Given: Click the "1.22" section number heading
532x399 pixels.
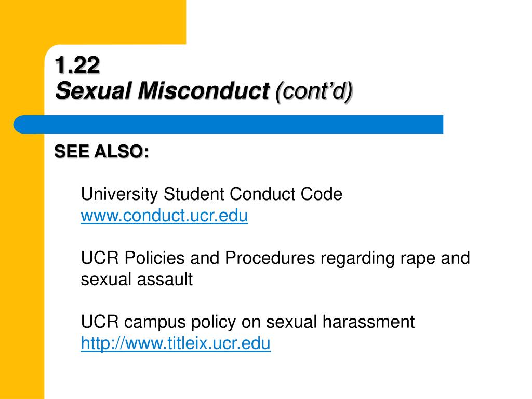Looking at the screenshot, I should pos(77,65).
